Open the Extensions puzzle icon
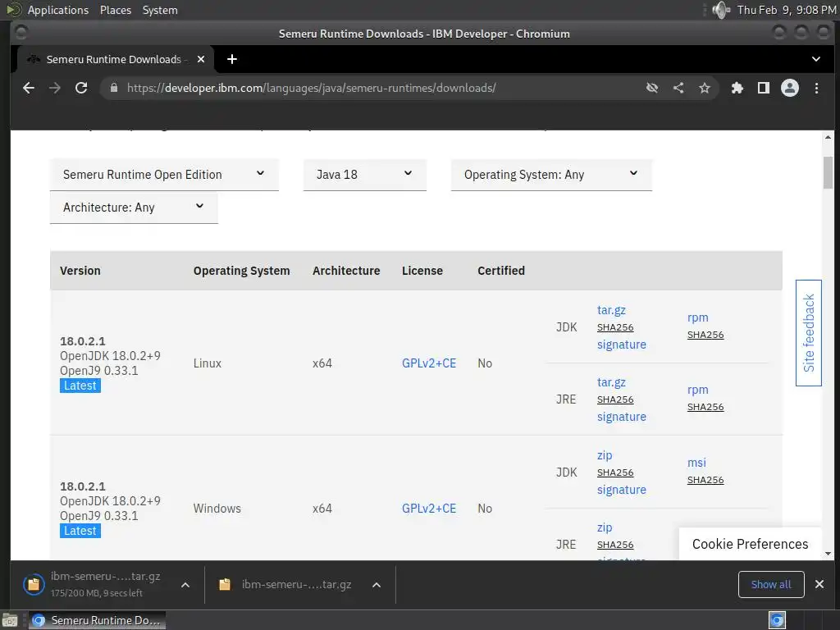This screenshot has height=630, width=840. pos(737,88)
